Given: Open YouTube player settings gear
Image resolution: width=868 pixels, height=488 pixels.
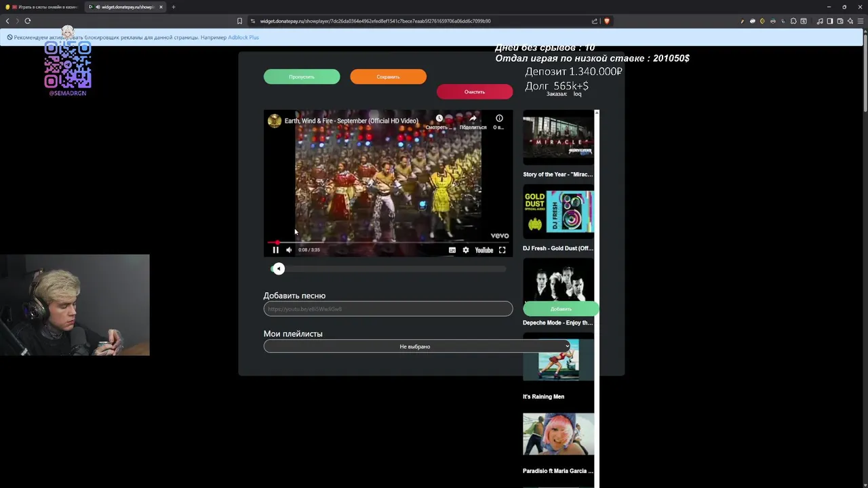Looking at the screenshot, I should [x=466, y=250].
